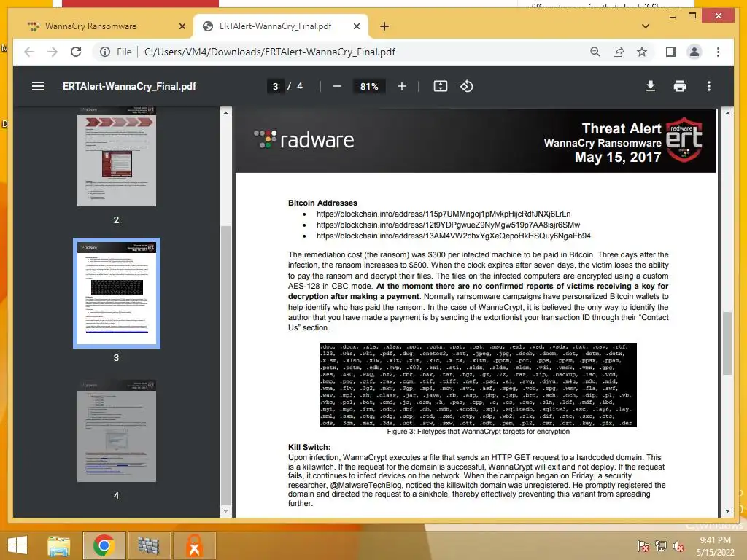Click the Bitcoin Addresses heading
The width and height of the screenshot is (747, 560).
pyautogui.click(x=322, y=203)
